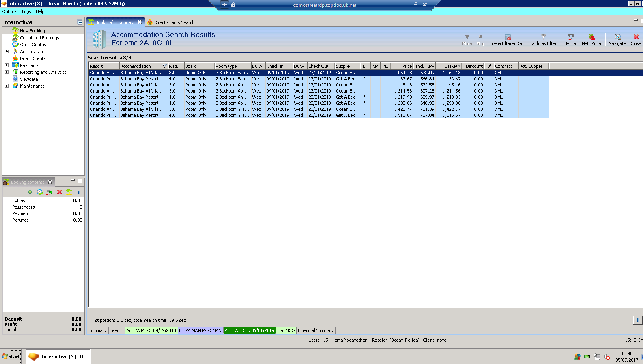Image resolution: width=643 pixels, height=364 pixels.
Task: Expand the Payments tree node
Action: click(x=6, y=65)
